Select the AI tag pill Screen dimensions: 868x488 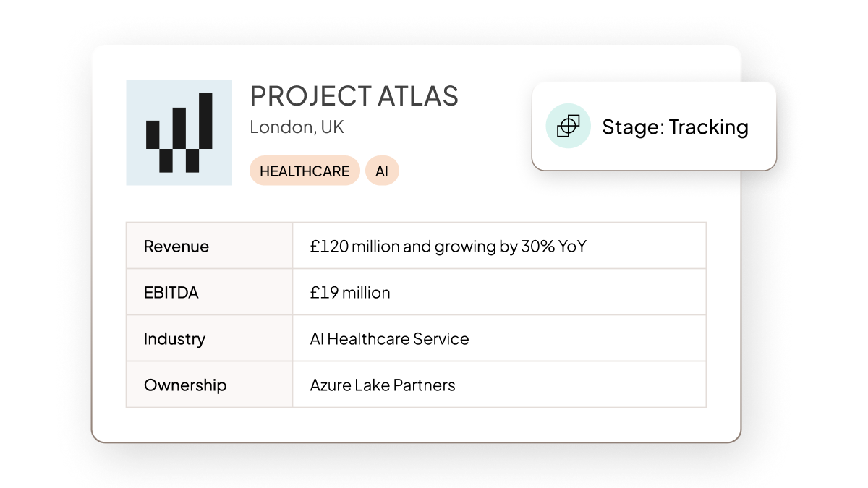tap(382, 171)
